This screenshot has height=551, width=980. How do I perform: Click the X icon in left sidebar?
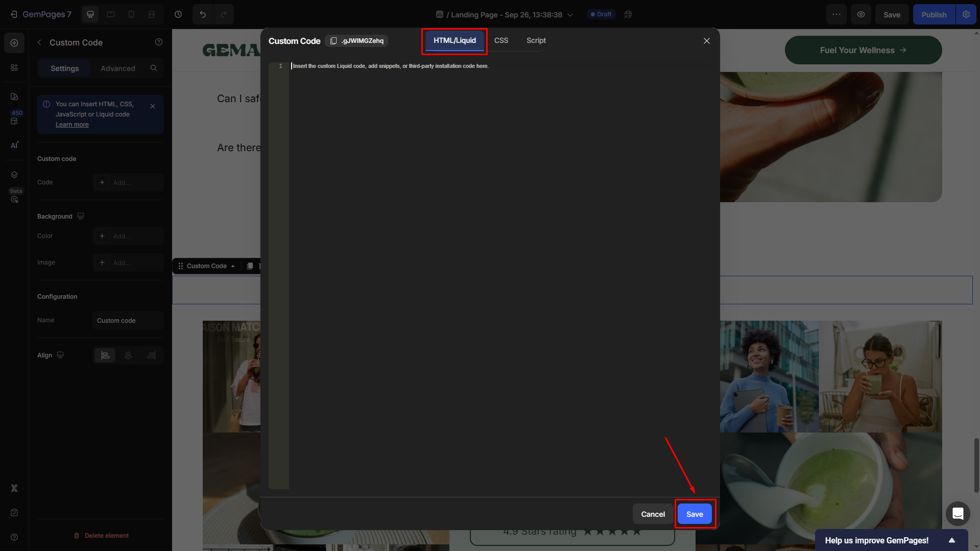pyautogui.click(x=14, y=488)
